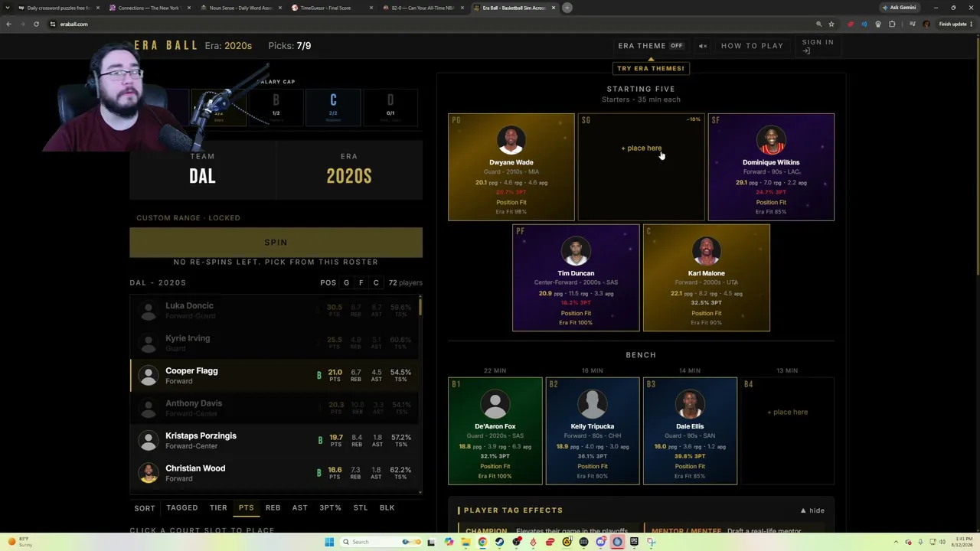Select Christian Wood from the roster
The width and height of the screenshot is (980, 551).
pos(276,473)
